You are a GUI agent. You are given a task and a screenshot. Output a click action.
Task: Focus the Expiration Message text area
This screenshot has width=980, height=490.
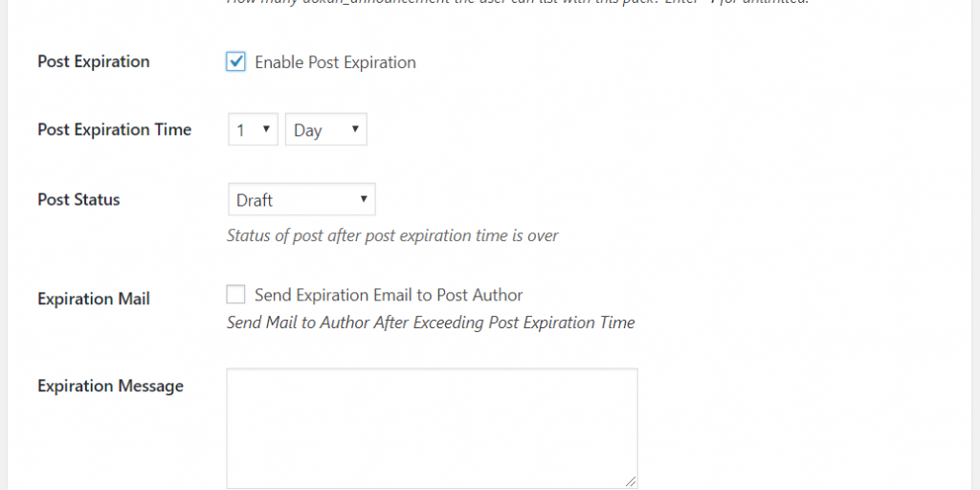(432, 428)
